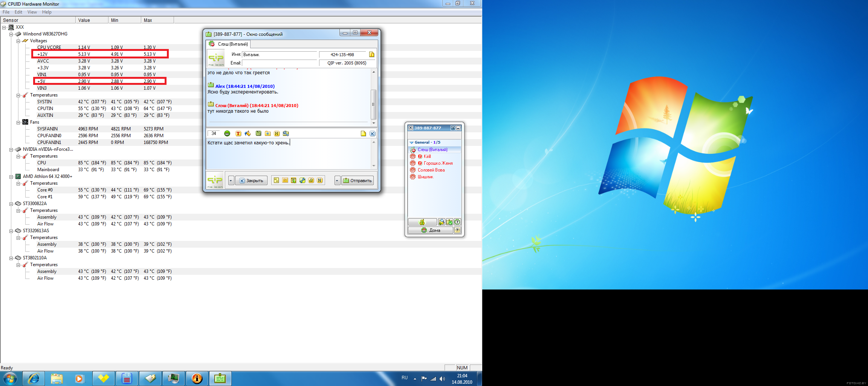
Task: Collapse the Fans group
Action: click(18, 122)
